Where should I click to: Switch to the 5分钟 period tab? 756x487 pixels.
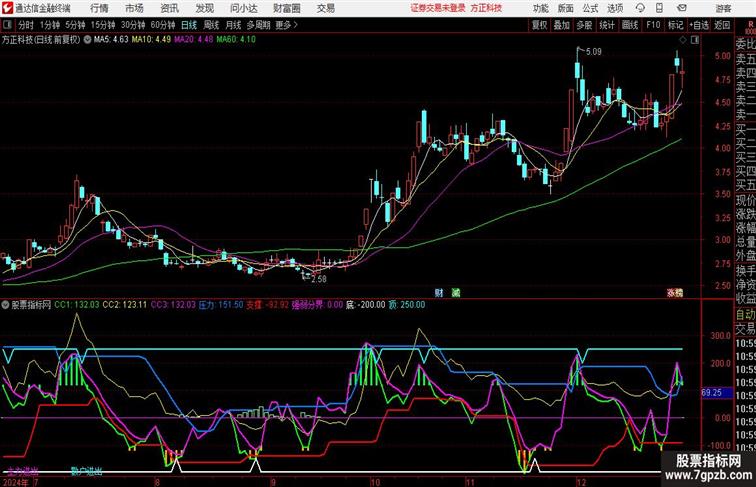tap(75, 25)
